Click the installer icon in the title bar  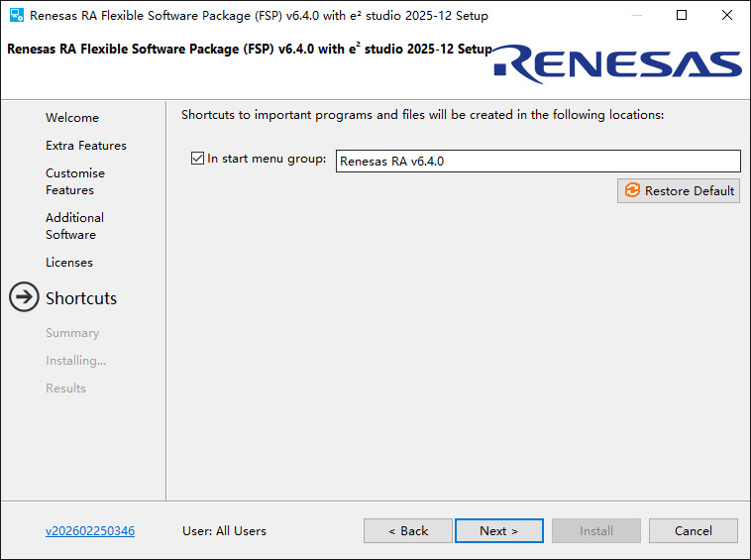[x=17, y=15]
